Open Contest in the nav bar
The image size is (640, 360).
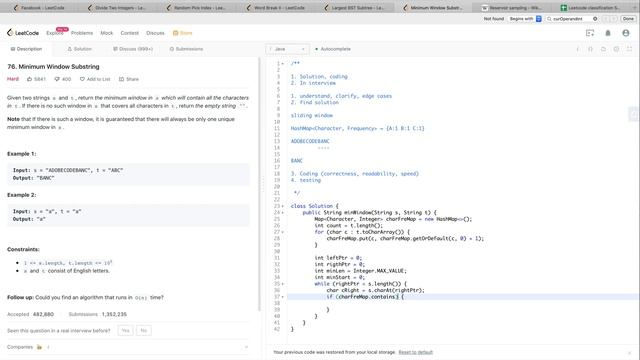[x=130, y=33]
